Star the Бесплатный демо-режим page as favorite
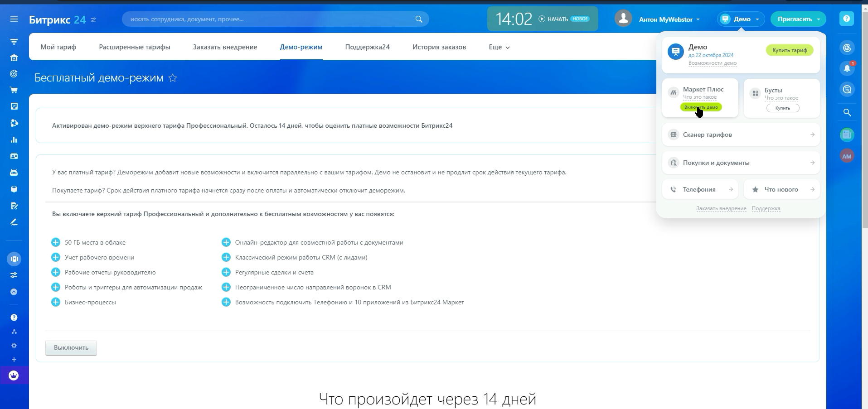 coord(173,78)
